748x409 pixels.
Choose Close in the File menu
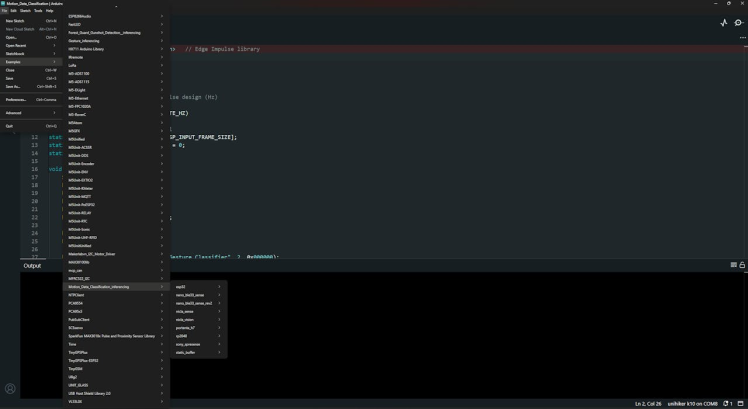[x=31, y=70]
